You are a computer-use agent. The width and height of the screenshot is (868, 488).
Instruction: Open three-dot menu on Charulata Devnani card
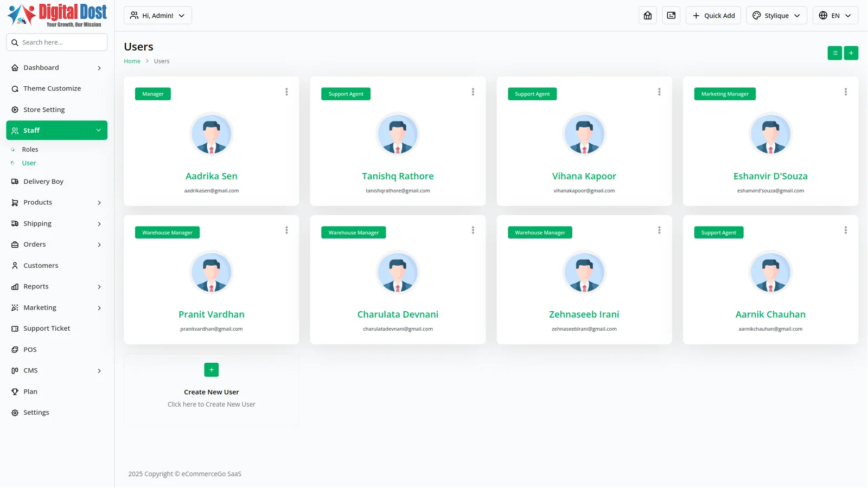pos(473,230)
